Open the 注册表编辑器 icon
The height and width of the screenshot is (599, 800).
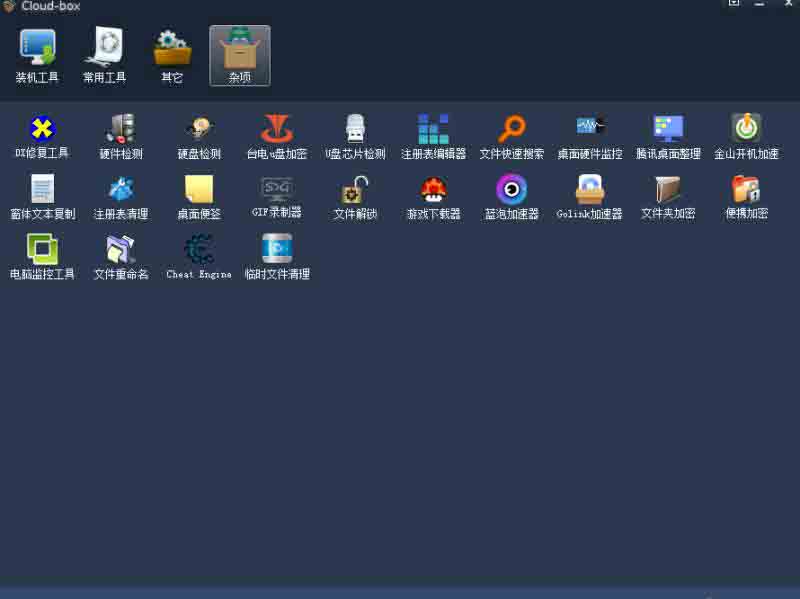(x=433, y=137)
